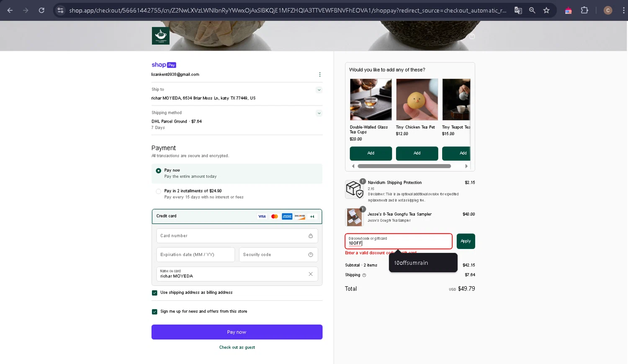628x364 pixels.
Task: Select the Pay now radio option
Action: (159, 171)
